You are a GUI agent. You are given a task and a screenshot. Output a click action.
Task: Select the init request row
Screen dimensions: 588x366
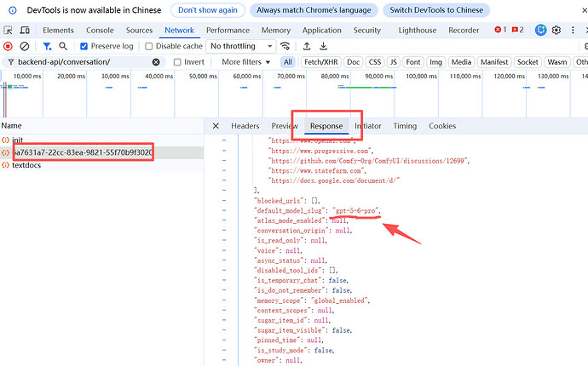(x=101, y=140)
